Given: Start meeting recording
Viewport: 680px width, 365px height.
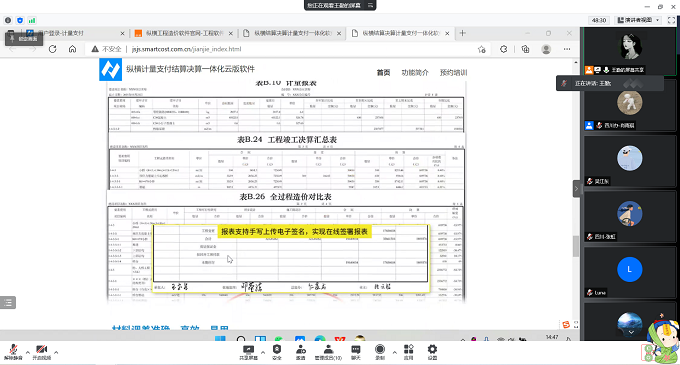Looking at the screenshot, I should point(380,352).
